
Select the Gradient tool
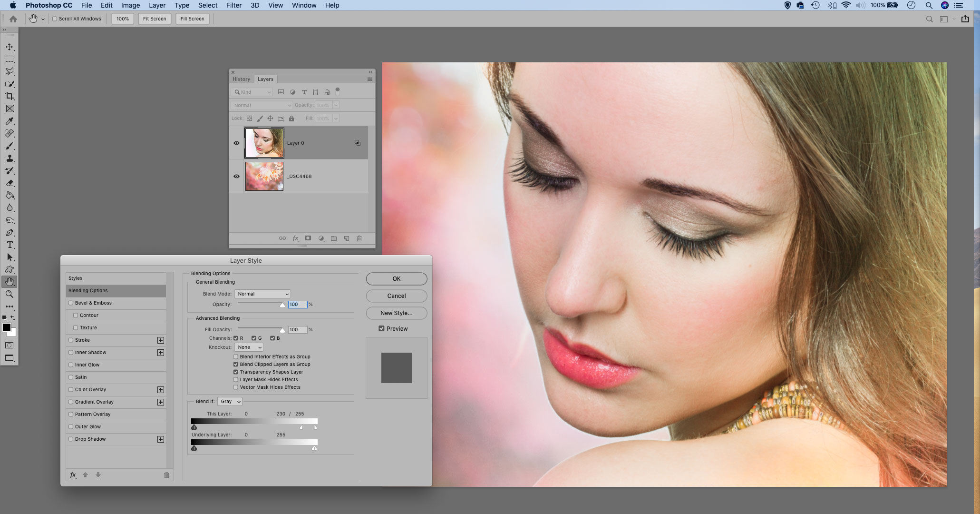point(9,195)
